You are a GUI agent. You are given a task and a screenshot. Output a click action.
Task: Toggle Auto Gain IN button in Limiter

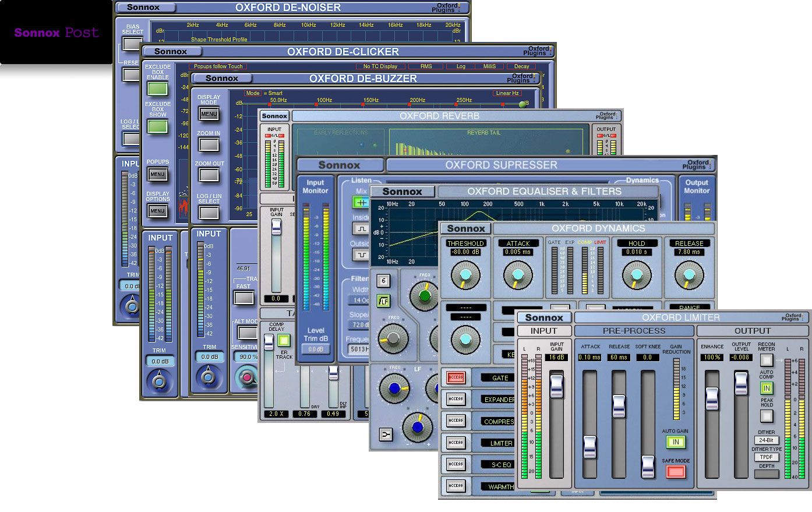point(676,442)
